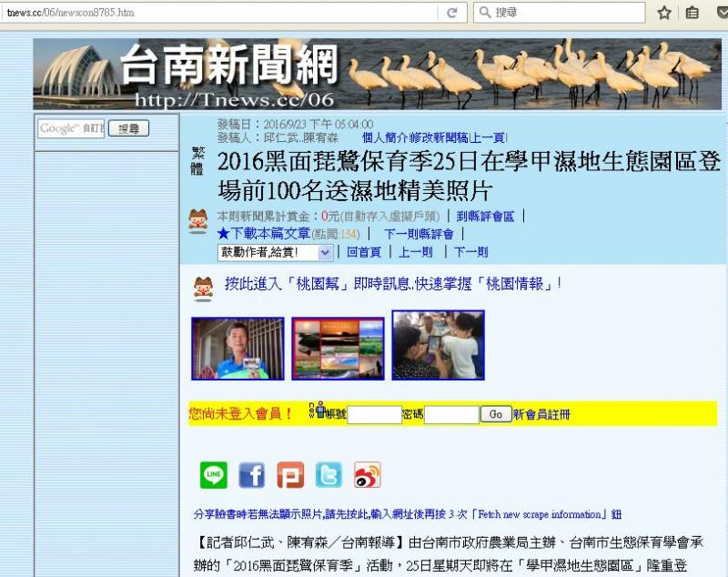Screen dimensions: 728x577
Task: Click the Go login button
Action: (495, 414)
